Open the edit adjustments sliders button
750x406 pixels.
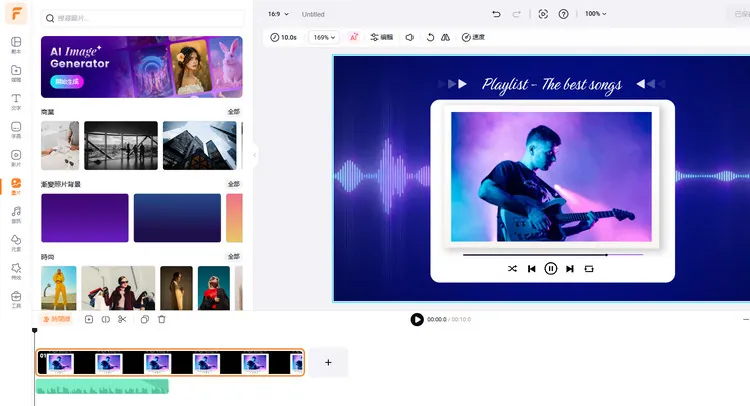(381, 37)
